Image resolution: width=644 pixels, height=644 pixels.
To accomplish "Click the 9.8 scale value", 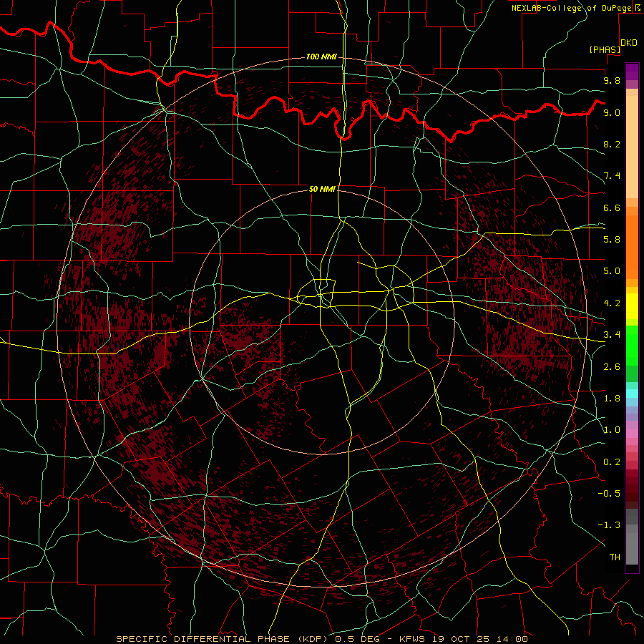I will click(x=612, y=80).
